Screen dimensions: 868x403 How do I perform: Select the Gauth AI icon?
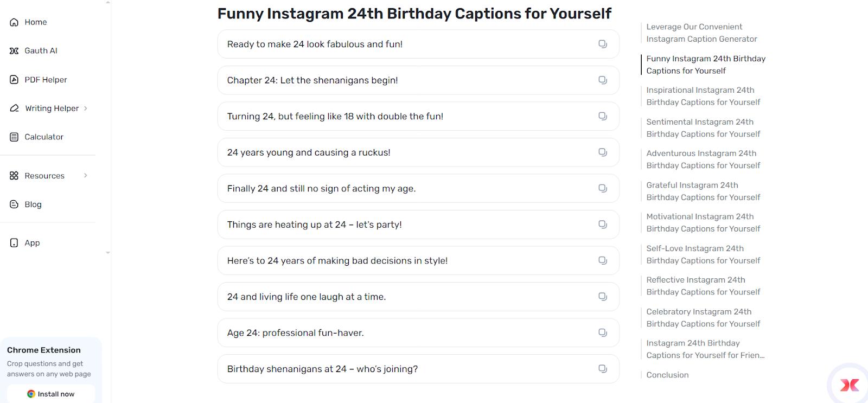[13, 50]
